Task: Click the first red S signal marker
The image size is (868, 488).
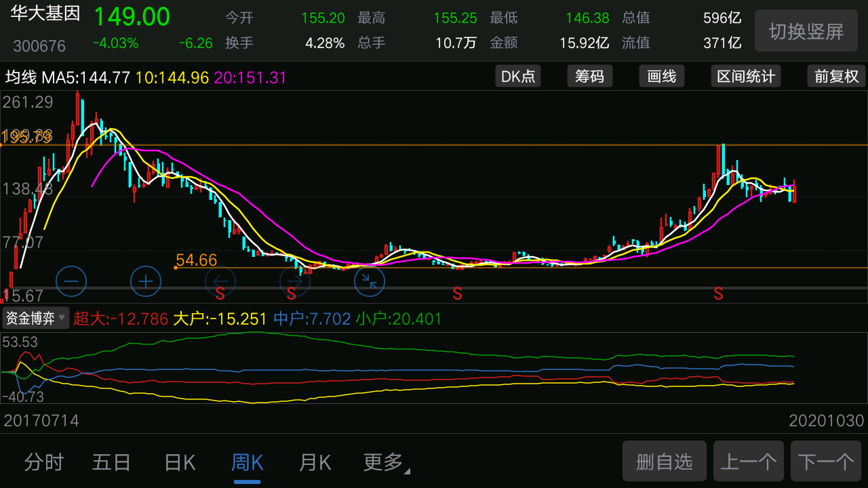Action: click(x=220, y=293)
